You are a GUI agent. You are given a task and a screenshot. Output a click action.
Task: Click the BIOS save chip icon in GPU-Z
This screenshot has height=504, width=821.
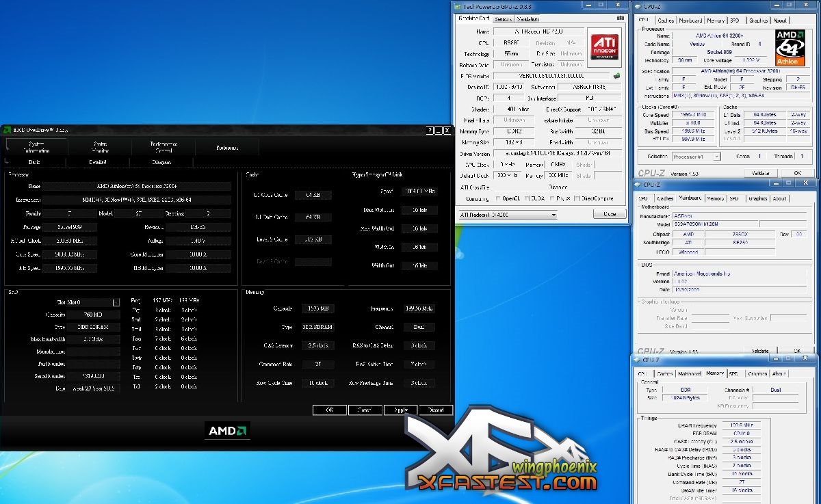[x=616, y=75]
